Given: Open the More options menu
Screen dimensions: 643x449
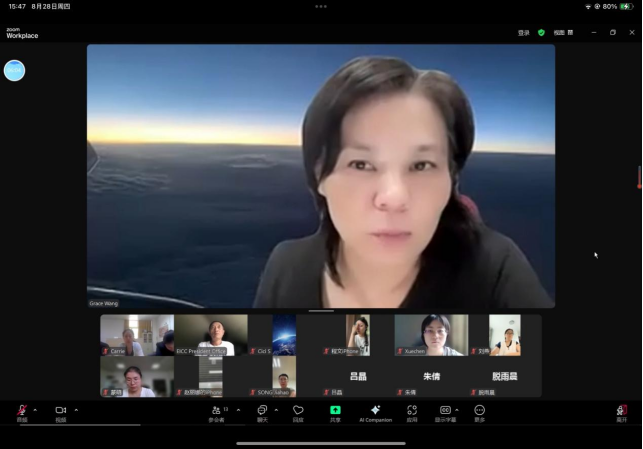Looking at the screenshot, I should [480, 411].
